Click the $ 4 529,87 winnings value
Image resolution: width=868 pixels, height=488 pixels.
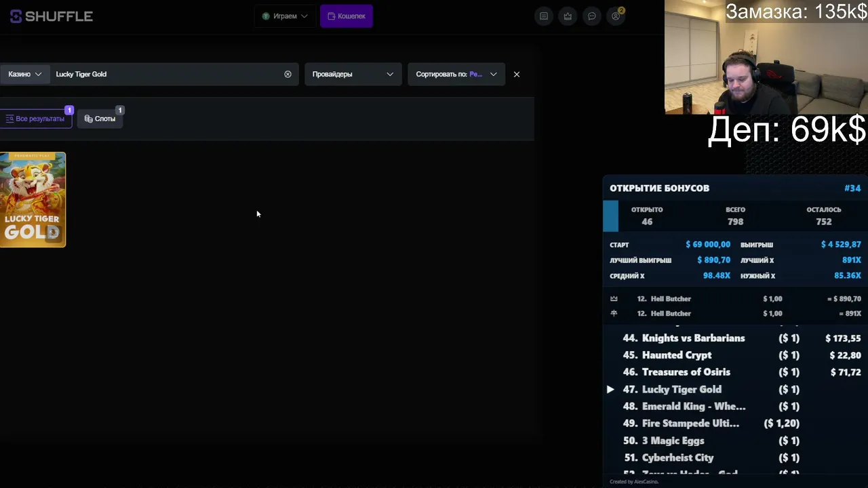(x=841, y=245)
